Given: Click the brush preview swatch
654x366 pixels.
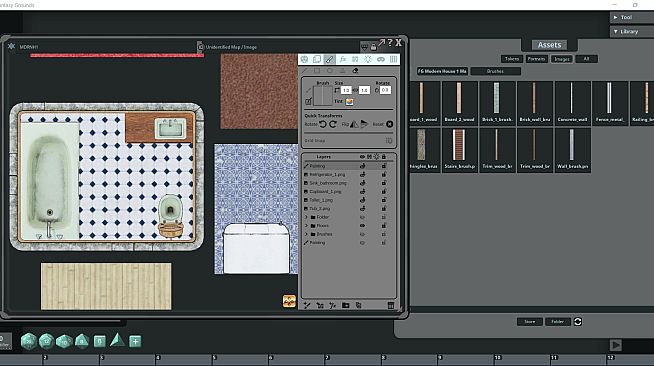Looking at the screenshot, I should [x=322, y=95].
